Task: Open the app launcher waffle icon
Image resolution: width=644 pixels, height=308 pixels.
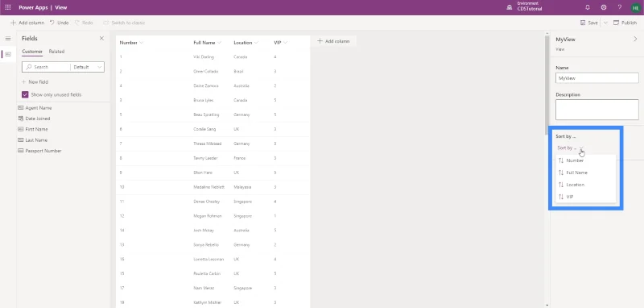Action: point(8,7)
